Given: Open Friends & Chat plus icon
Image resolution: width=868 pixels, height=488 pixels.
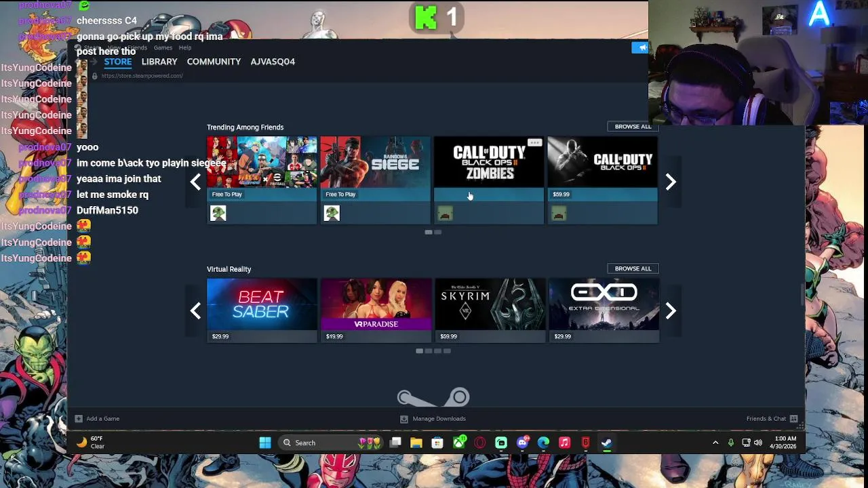Looking at the screenshot, I should point(793,419).
